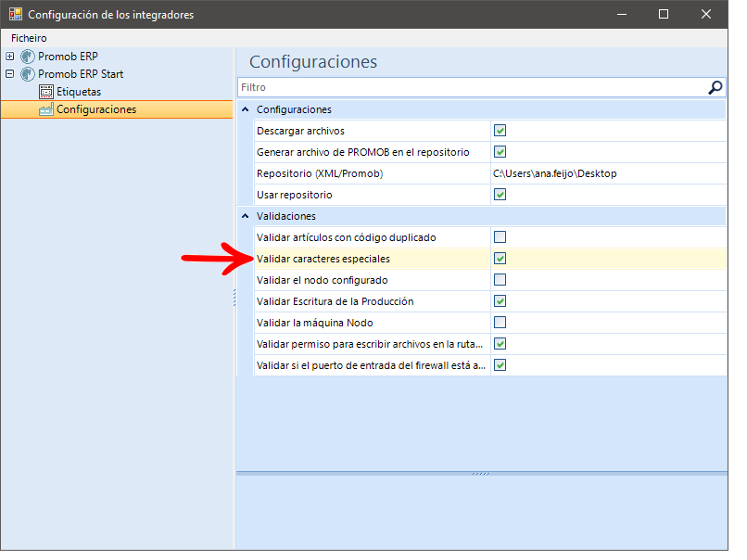The width and height of the screenshot is (747, 560).
Task: Click the horizontal splitter above description pane
Action: (482, 474)
